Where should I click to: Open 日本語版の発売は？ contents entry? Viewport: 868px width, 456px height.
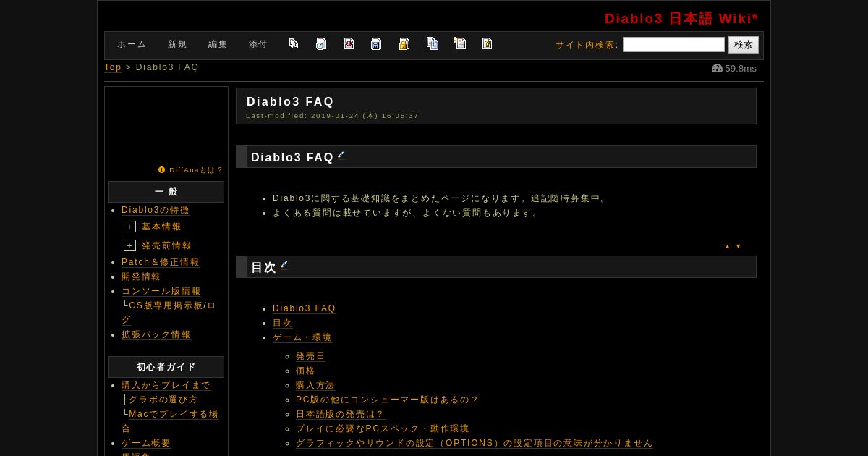[341, 414]
